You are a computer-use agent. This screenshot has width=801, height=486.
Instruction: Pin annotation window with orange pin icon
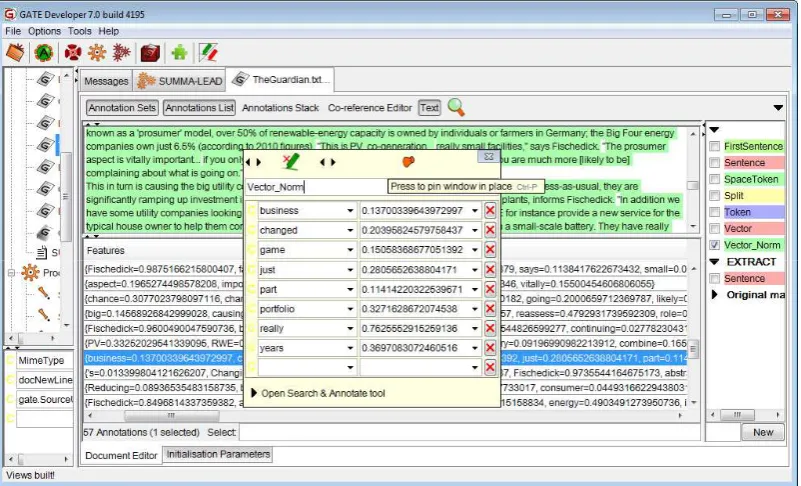tap(408, 161)
